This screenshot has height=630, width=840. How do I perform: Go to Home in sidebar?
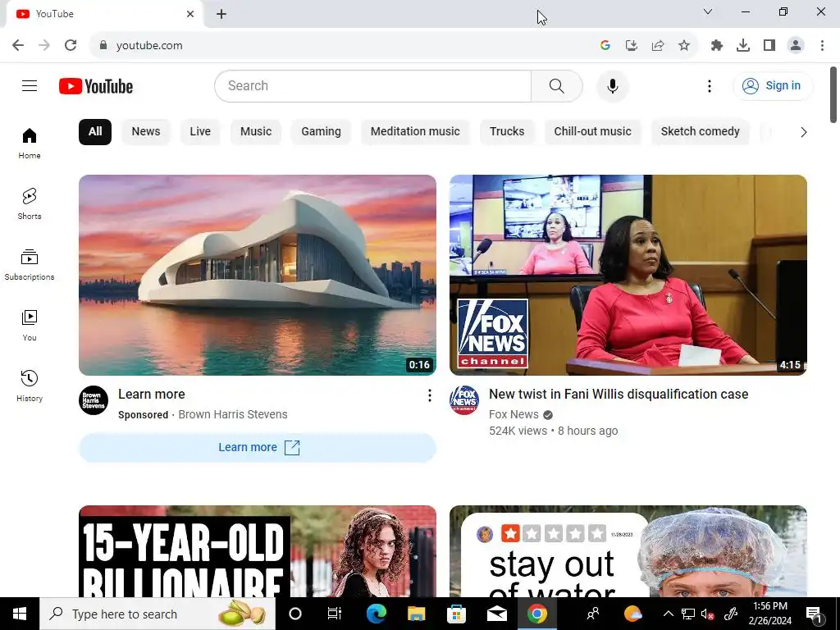[30, 144]
